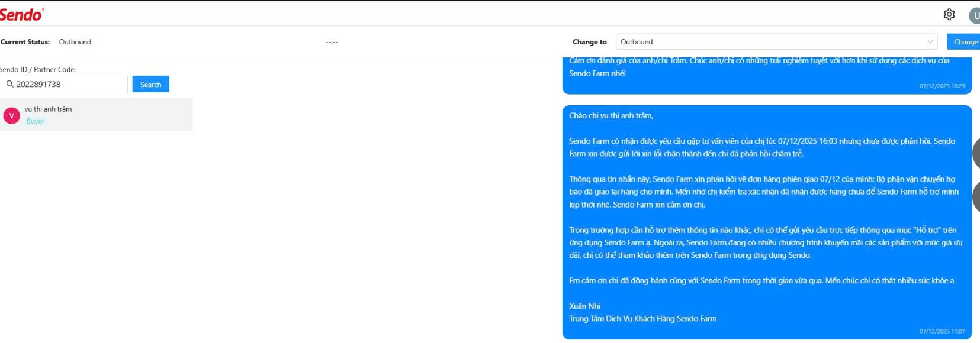Viewport: 980px width, 343px height.
Task: Click the Current Status: label
Action: [x=25, y=42]
